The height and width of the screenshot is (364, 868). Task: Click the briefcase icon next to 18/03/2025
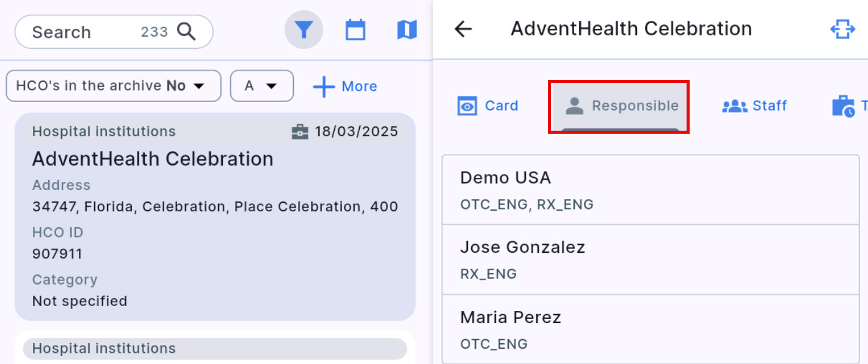pos(300,132)
